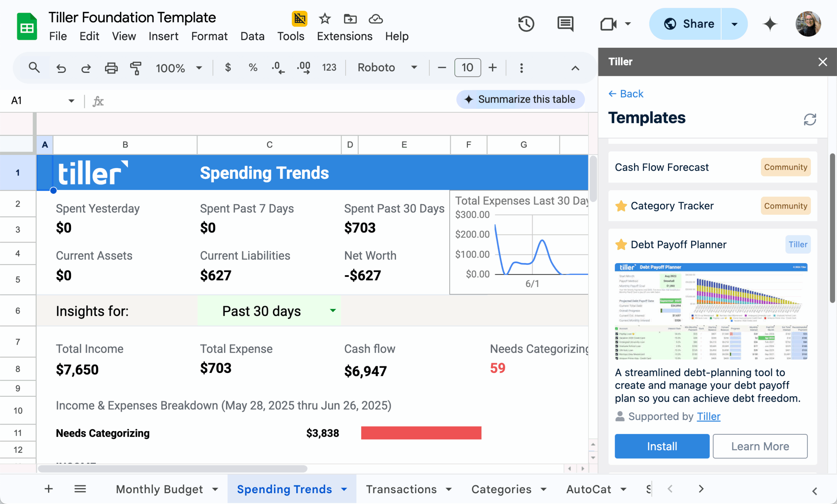The height and width of the screenshot is (504, 837).
Task: Select the Cash Flow Forecast template
Action: [x=712, y=167]
